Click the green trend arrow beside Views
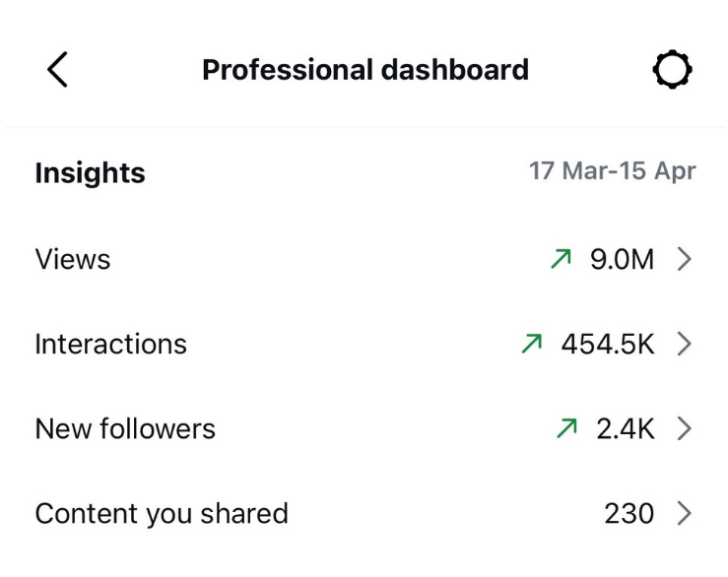The image size is (728, 577). [561, 259]
